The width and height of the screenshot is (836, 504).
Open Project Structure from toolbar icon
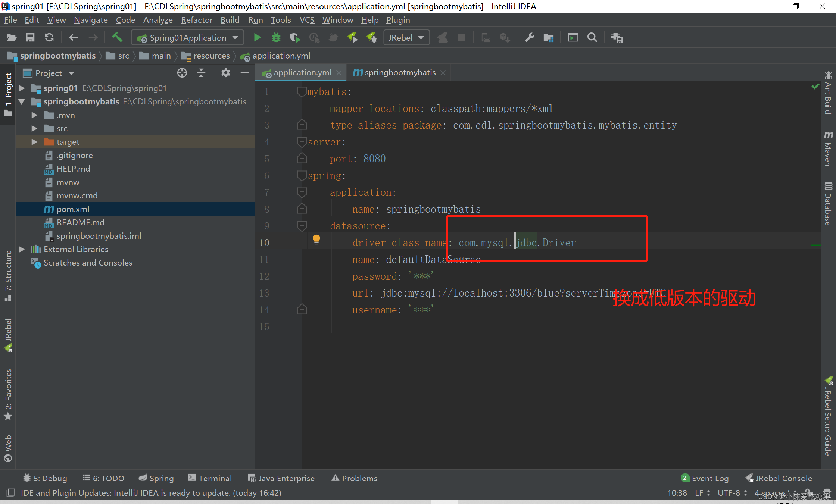coord(548,38)
